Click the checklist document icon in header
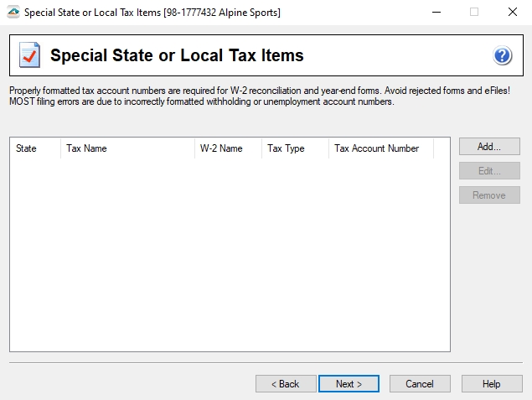 tap(29, 56)
